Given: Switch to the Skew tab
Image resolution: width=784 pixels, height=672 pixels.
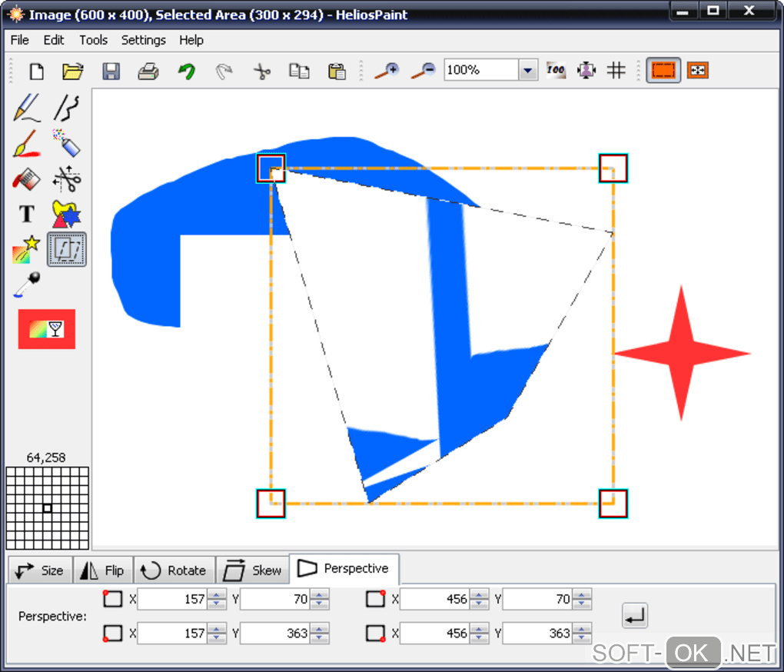Looking at the screenshot, I should [252, 571].
